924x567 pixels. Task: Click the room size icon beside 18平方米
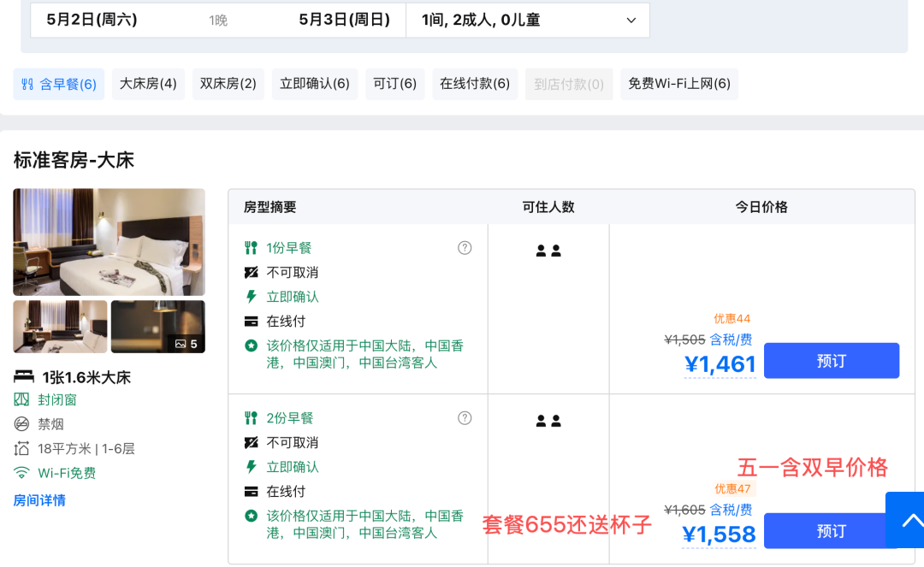pos(21,449)
